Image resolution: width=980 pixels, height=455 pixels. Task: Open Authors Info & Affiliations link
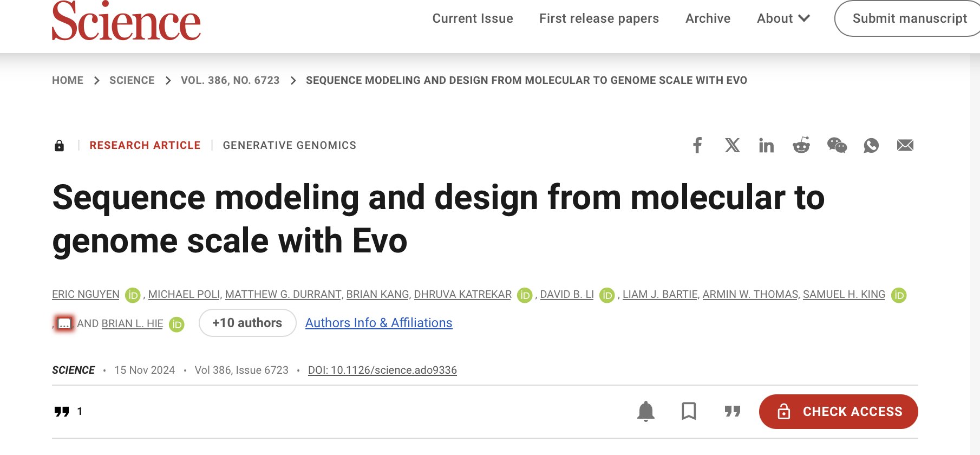[378, 323]
